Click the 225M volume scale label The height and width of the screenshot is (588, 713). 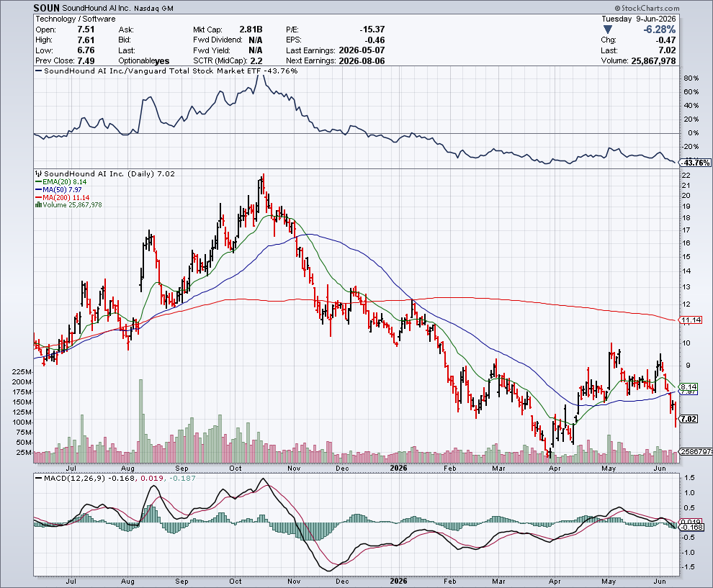[22, 371]
